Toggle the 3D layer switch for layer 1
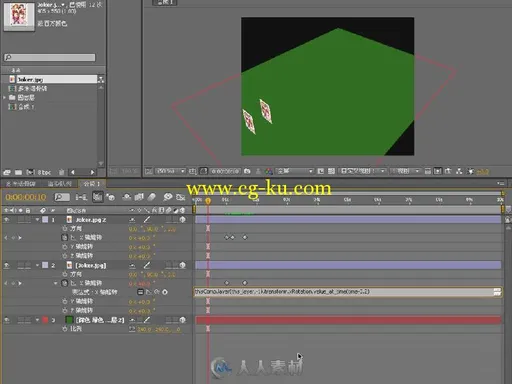The width and height of the screenshot is (512, 384). coord(182,219)
